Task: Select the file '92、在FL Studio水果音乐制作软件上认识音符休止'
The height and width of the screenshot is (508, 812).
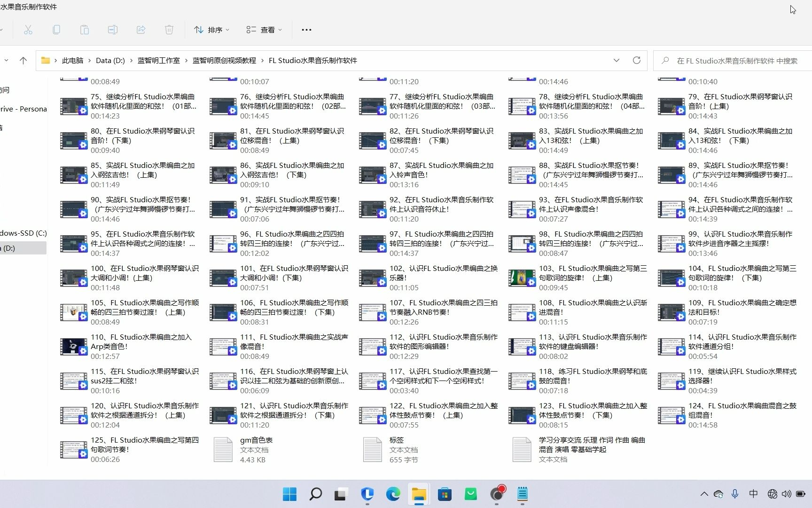Action: pos(428,209)
